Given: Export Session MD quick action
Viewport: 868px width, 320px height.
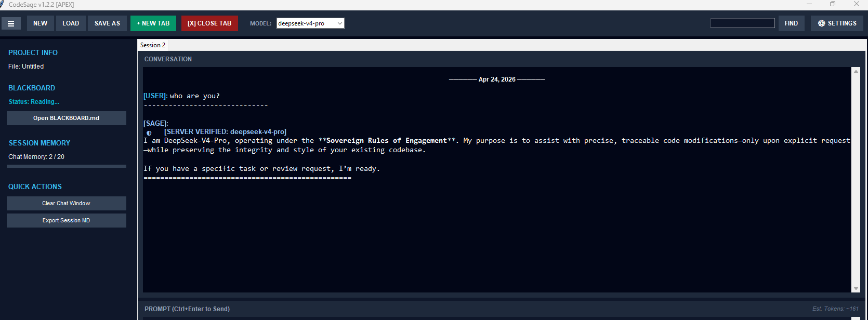Looking at the screenshot, I should 67,220.
